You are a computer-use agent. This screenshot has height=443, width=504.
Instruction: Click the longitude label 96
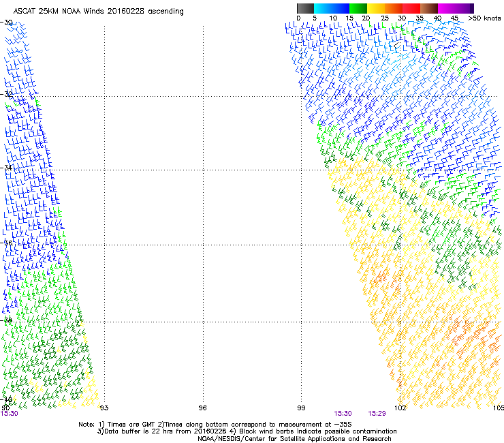click(202, 408)
